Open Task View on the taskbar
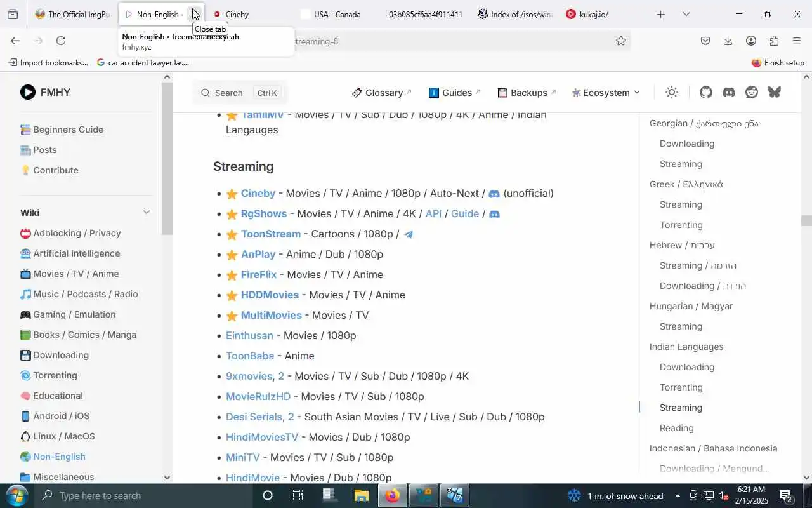This screenshot has width=812, height=508. coord(298,495)
